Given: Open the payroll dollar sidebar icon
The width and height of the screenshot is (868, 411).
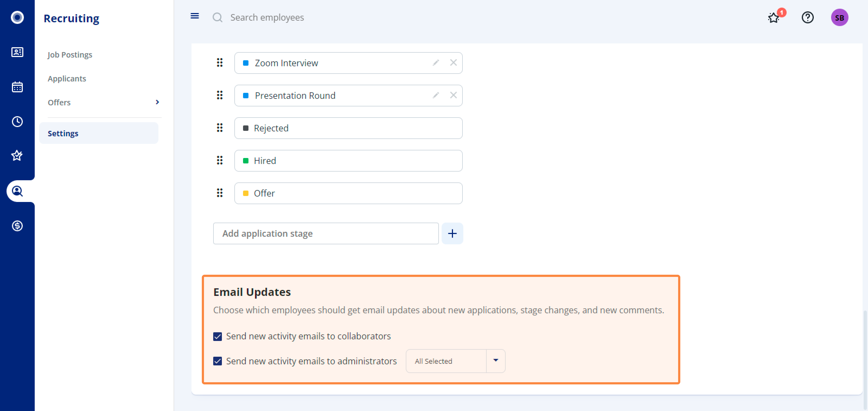Looking at the screenshot, I should point(17,226).
